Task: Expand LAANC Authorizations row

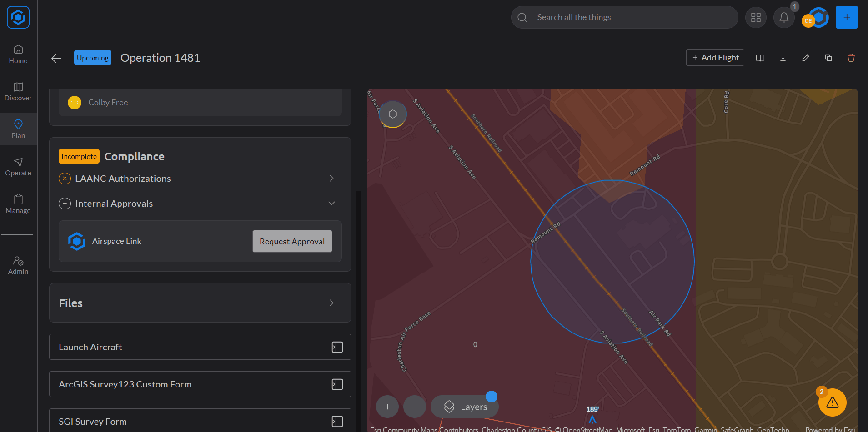Action: pyautogui.click(x=331, y=179)
